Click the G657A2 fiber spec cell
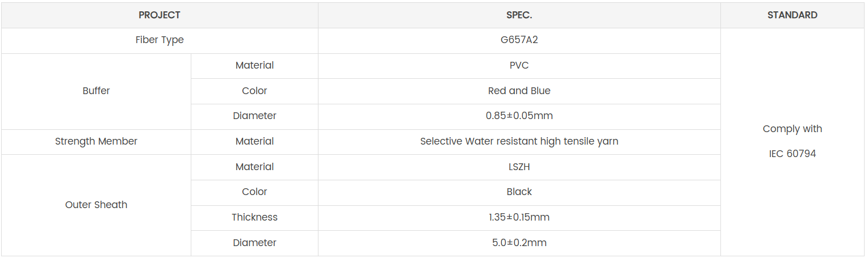Image resolution: width=868 pixels, height=258 pixels. tap(519, 40)
